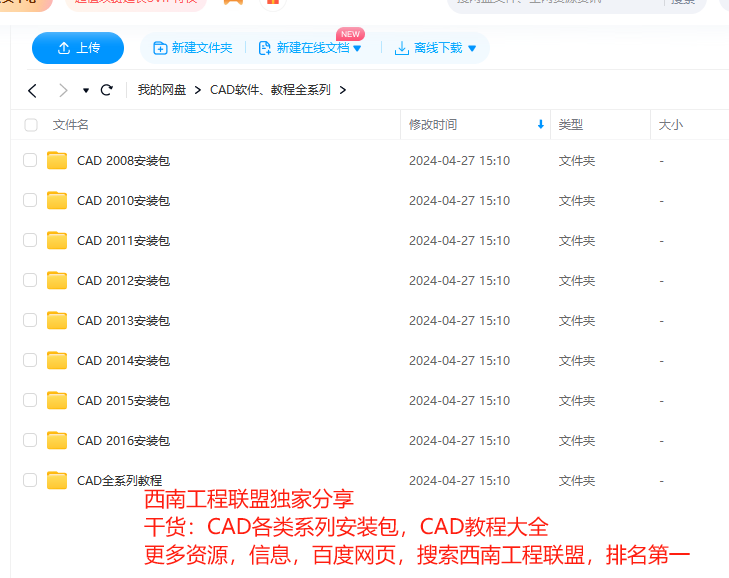Open the CAD 2010安装包 folder name
This screenshot has width=729, height=578.
tap(123, 201)
